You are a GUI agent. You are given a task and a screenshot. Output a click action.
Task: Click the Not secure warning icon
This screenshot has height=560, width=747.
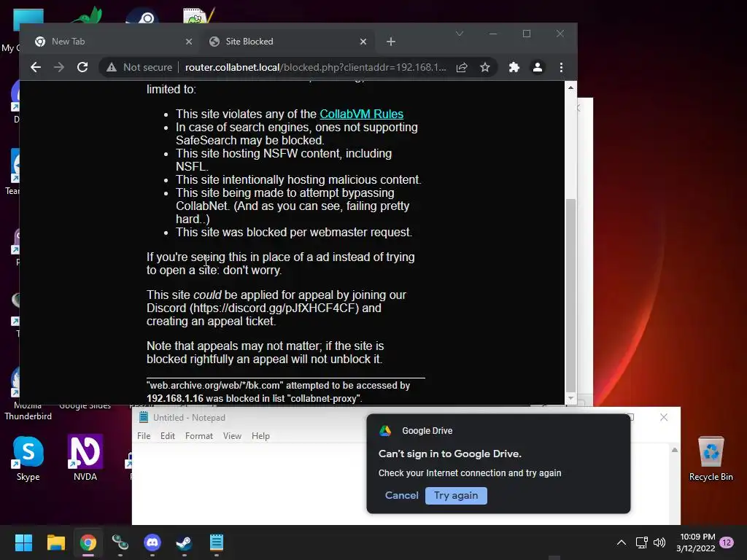click(112, 67)
